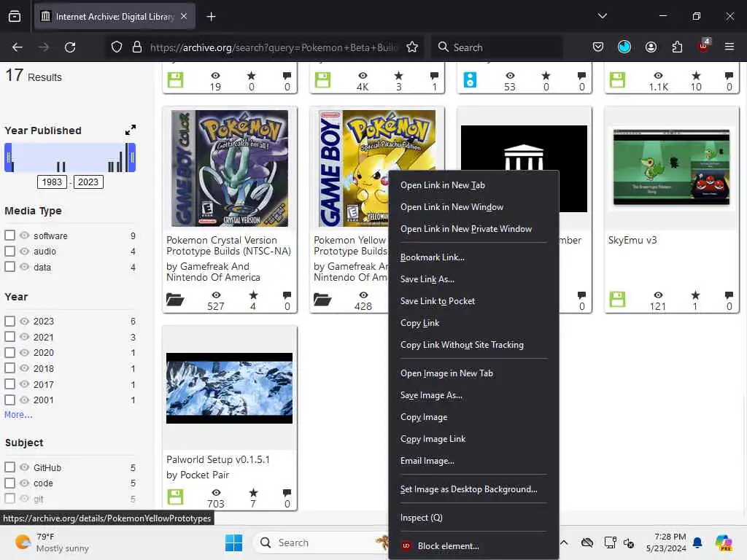Open the Palworld snowy mountain thumbnail
The width and height of the screenshot is (747, 560).
point(230,388)
